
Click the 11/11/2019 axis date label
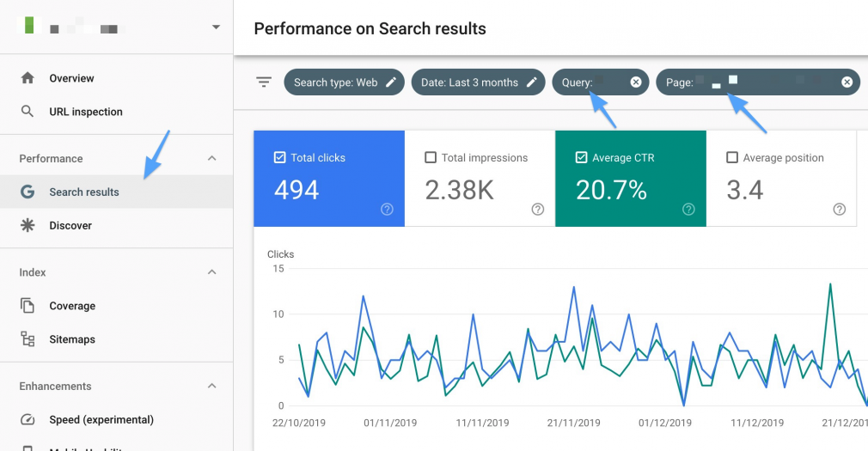(482, 423)
